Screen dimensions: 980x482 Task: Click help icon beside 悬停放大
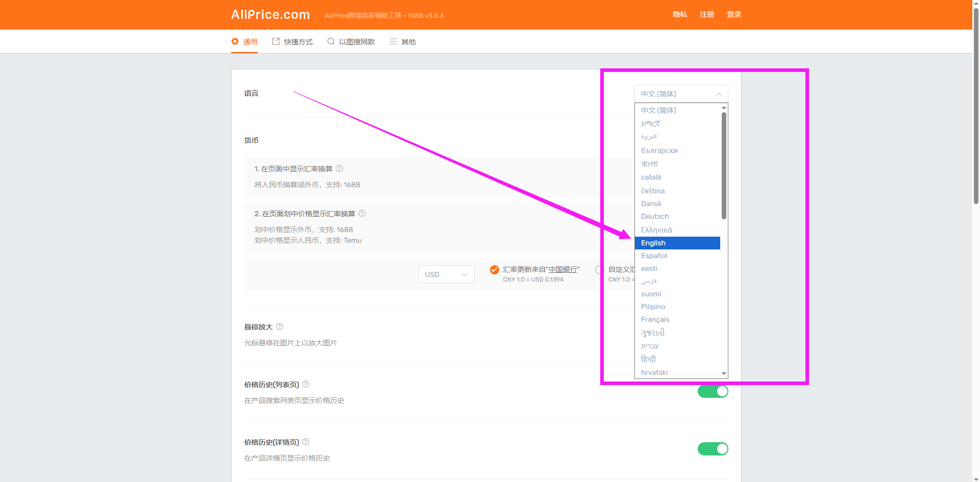279,326
